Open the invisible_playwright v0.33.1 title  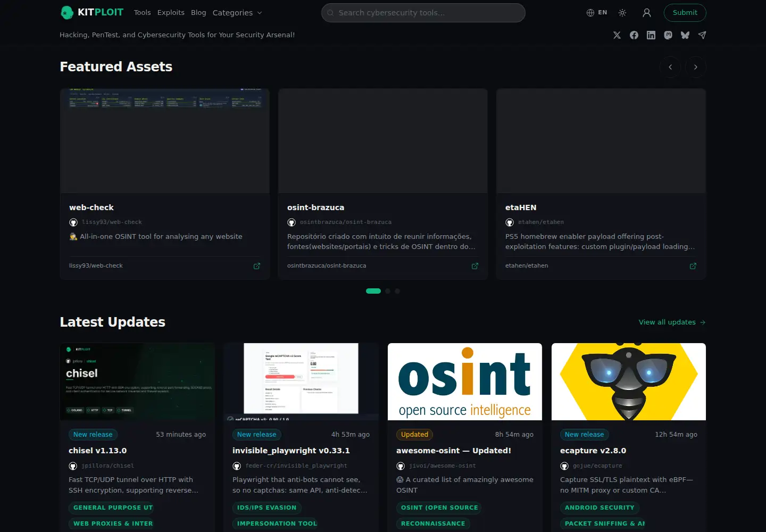click(291, 451)
